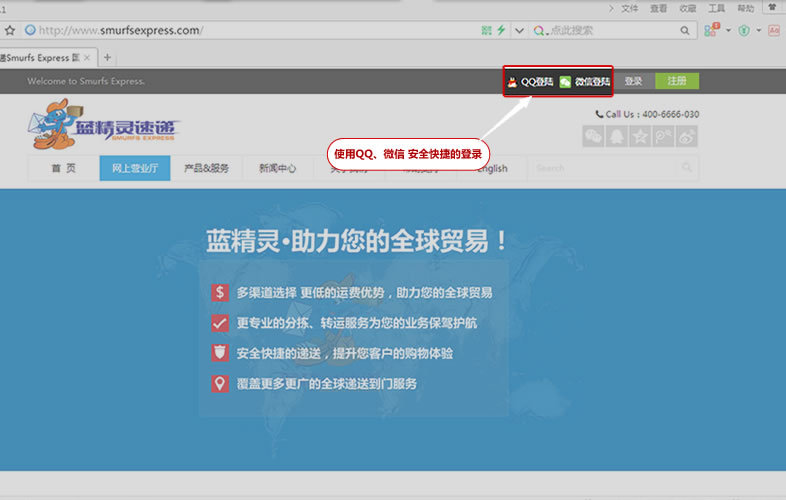Click the chevron before the 文件 menu
786x500 pixels.
click(611, 9)
